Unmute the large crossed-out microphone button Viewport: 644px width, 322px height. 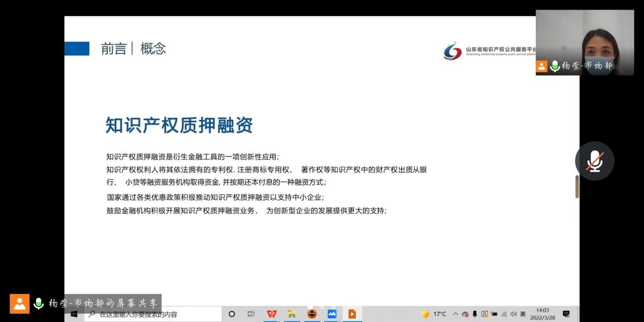pyautogui.click(x=594, y=160)
